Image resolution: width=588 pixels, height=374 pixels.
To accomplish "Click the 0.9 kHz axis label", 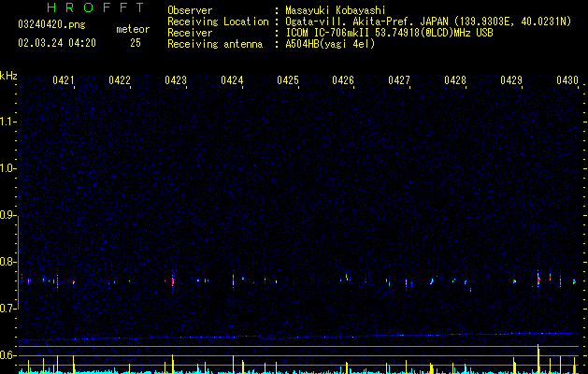I will click(x=7, y=215).
